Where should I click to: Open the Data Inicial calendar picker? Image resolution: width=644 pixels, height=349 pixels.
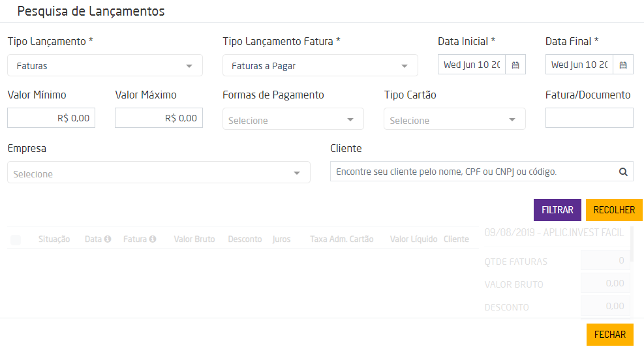click(515, 65)
